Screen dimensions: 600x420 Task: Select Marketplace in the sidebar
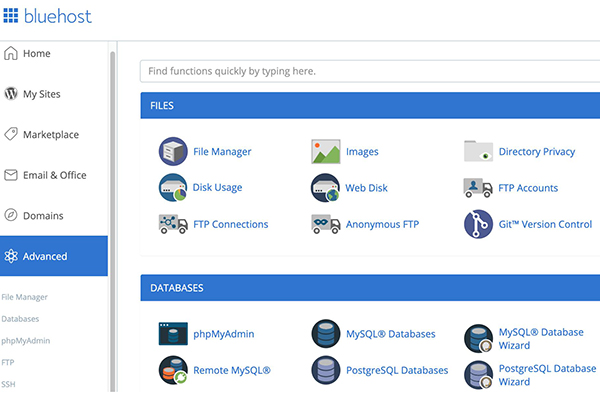(x=50, y=135)
